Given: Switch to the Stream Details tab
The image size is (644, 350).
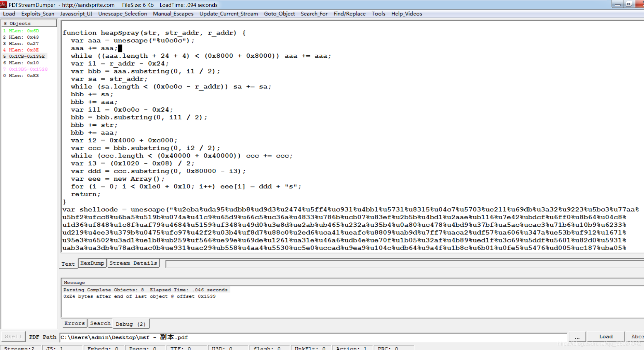Looking at the screenshot, I should click(133, 263).
